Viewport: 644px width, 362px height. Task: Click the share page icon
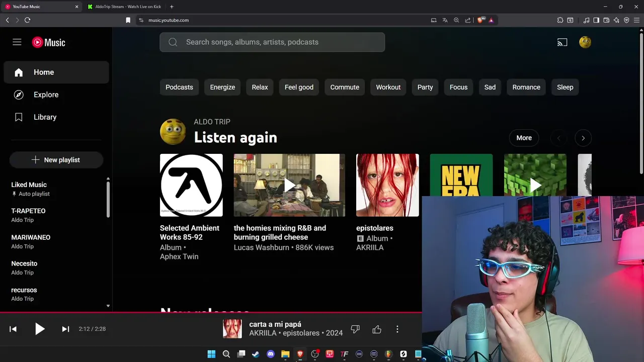[468, 20]
